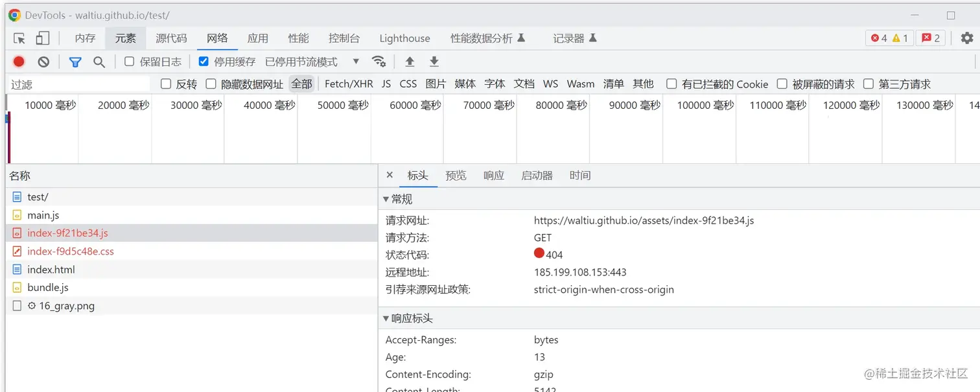
Task: Enable 有已拦截的 Cookie checkbox
Action: click(x=671, y=84)
